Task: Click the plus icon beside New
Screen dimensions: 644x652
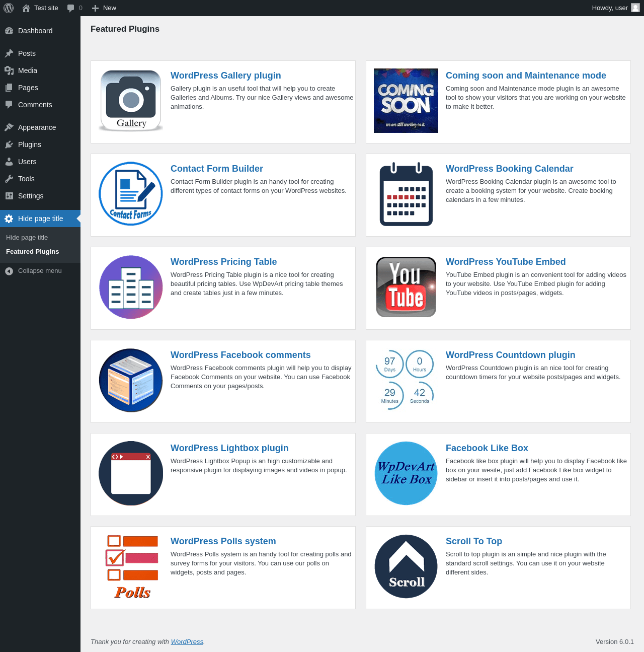Action: [x=95, y=8]
